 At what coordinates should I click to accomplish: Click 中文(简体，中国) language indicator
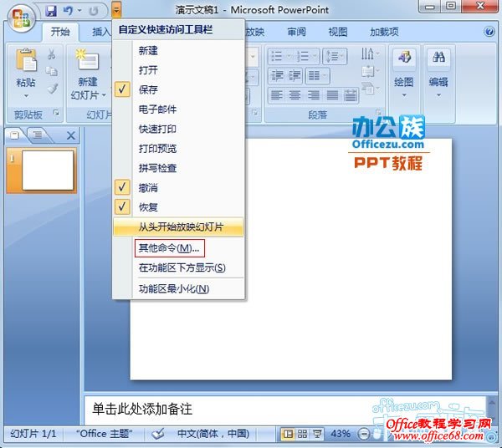click(213, 434)
